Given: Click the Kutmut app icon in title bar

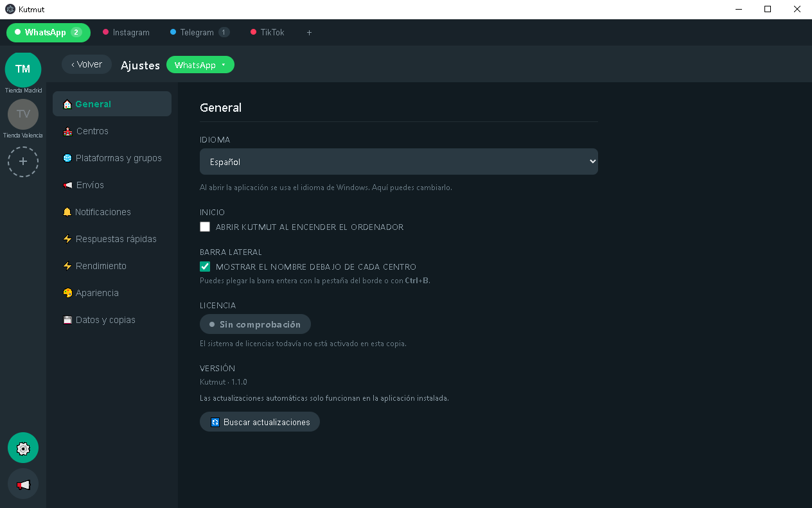Looking at the screenshot, I should pos(10,10).
